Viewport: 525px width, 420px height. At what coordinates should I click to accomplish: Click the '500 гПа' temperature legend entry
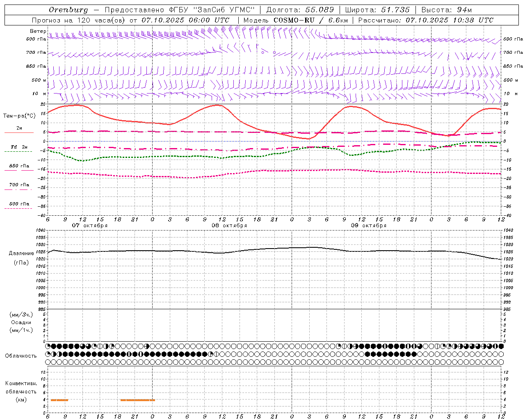pyautogui.click(x=19, y=204)
